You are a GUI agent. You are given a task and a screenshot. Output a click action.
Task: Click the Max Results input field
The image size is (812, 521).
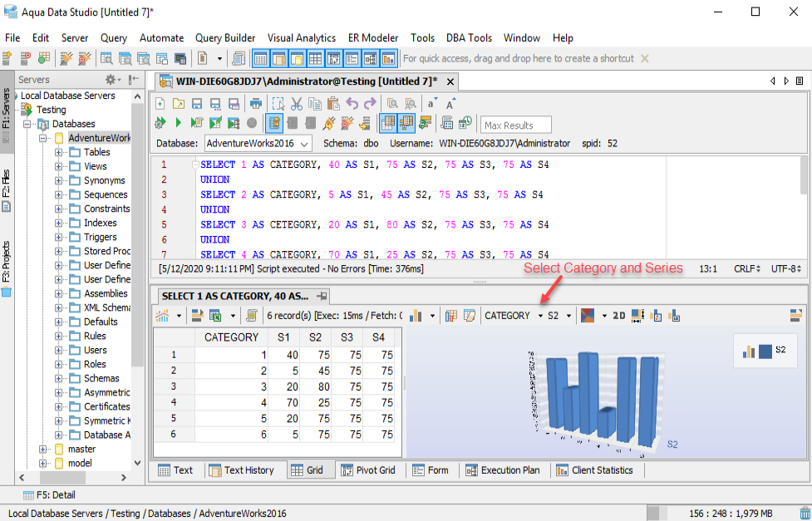tap(515, 125)
